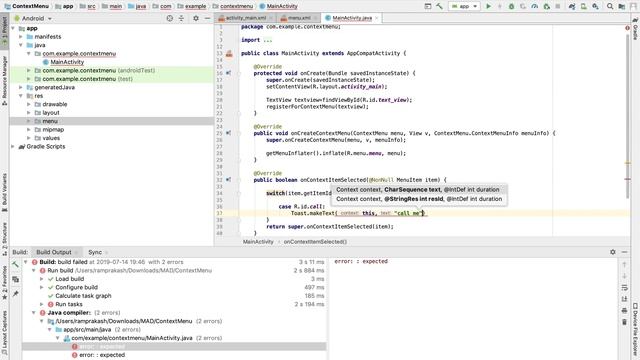The width and height of the screenshot is (640, 360).
Task: Click the Make Project hammer icon in top toolbar
Action: [x=439, y=6]
